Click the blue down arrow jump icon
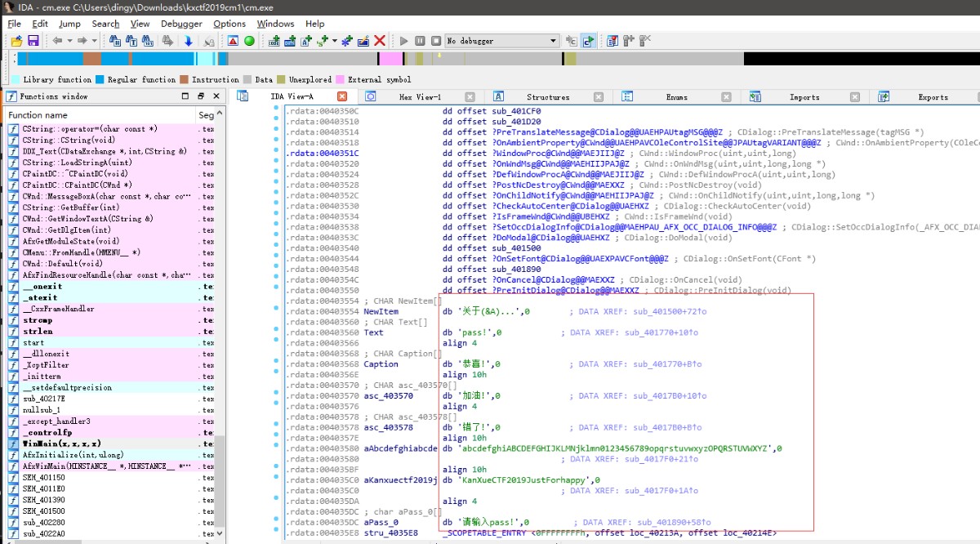The image size is (980, 544). tap(188, 41)
